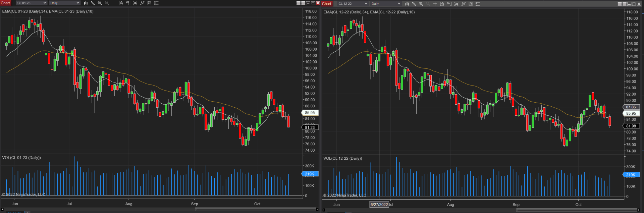
Task: Open Indicators dialog in CL 12-22 chart
Action: click(x=464, y=4)
